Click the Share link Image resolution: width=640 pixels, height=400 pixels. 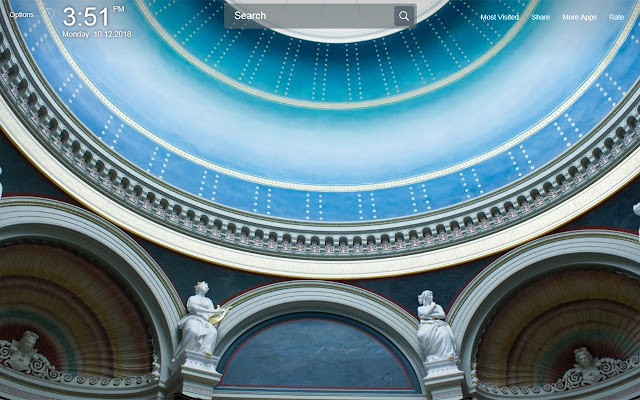[x=540, y=17]
